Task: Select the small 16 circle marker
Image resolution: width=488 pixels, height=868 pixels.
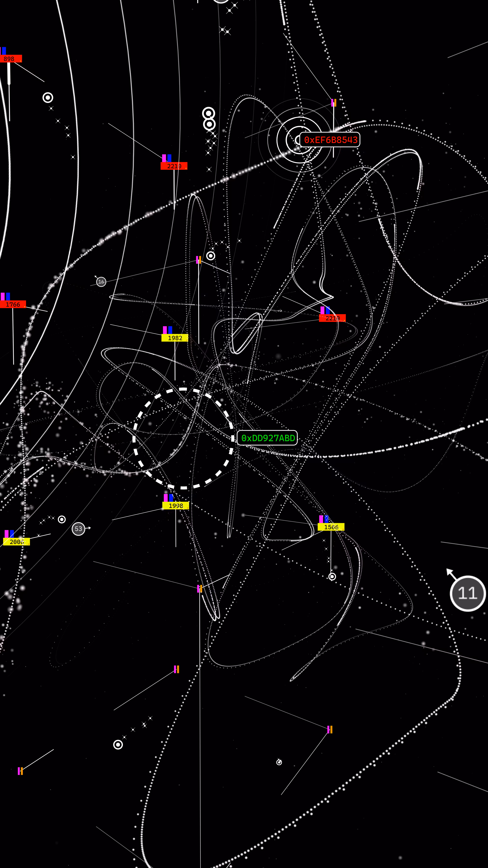Action: click(x=101, y=282)
